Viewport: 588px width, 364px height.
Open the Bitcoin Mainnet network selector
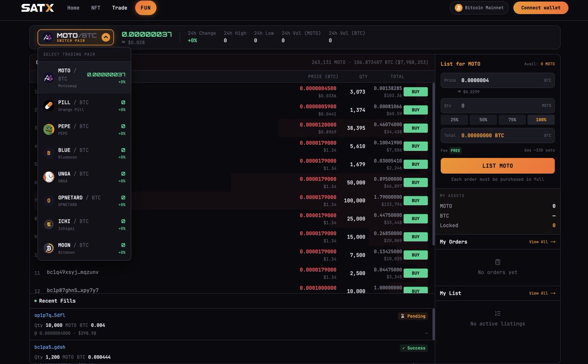point(479,8)
